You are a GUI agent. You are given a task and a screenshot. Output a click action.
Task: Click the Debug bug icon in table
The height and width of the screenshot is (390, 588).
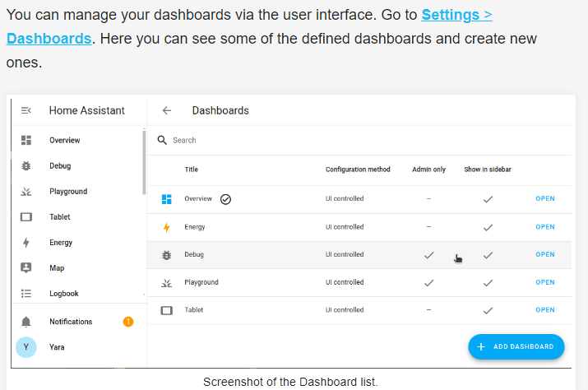[166, 255]
